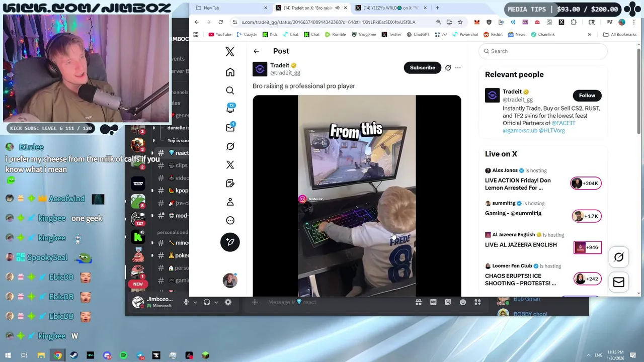Open the X Home icon in sidebar
The height and width of the screenshot is (362, 644).
coord(230,72)
